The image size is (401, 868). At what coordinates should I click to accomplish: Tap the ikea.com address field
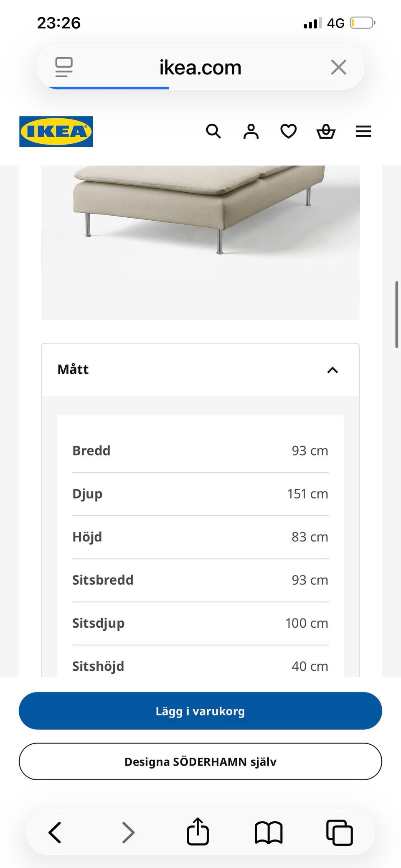click(200, 67)
